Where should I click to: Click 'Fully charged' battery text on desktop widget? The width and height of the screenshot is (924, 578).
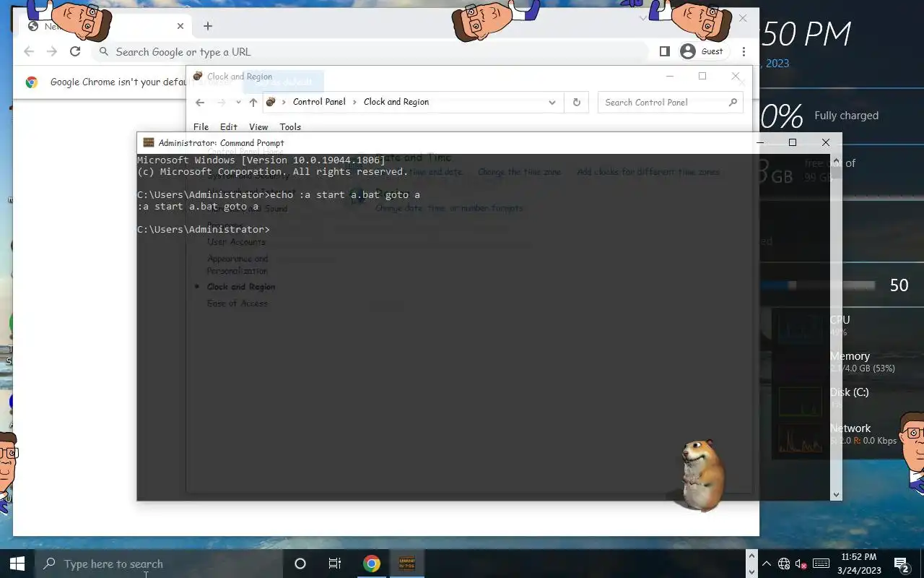pos(846,116)
